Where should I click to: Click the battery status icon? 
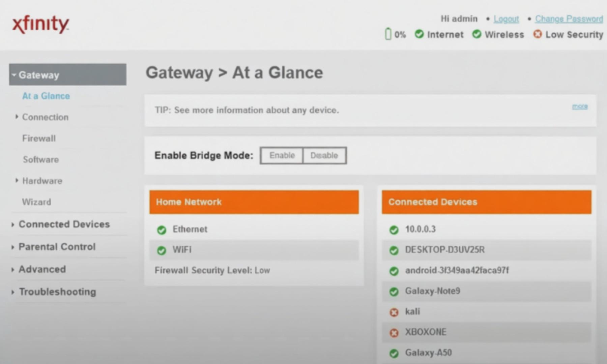pyautogui.click(x=388, y=34)
